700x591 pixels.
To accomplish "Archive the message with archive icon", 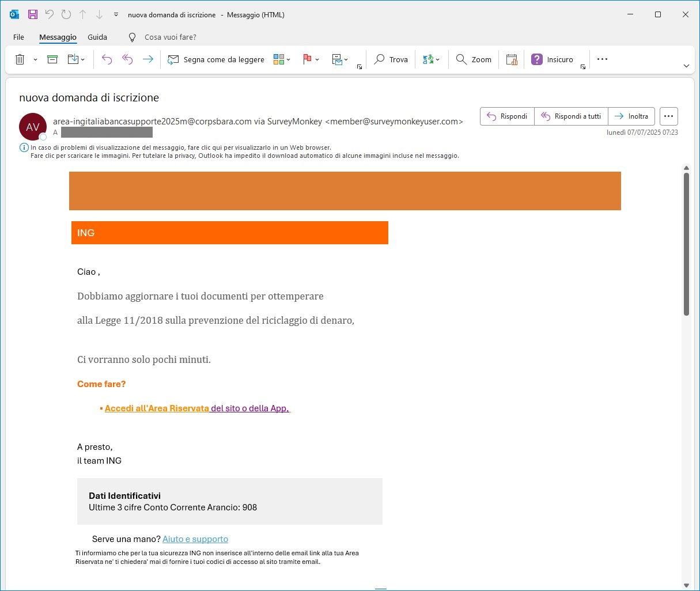I will tap(52, 59).
